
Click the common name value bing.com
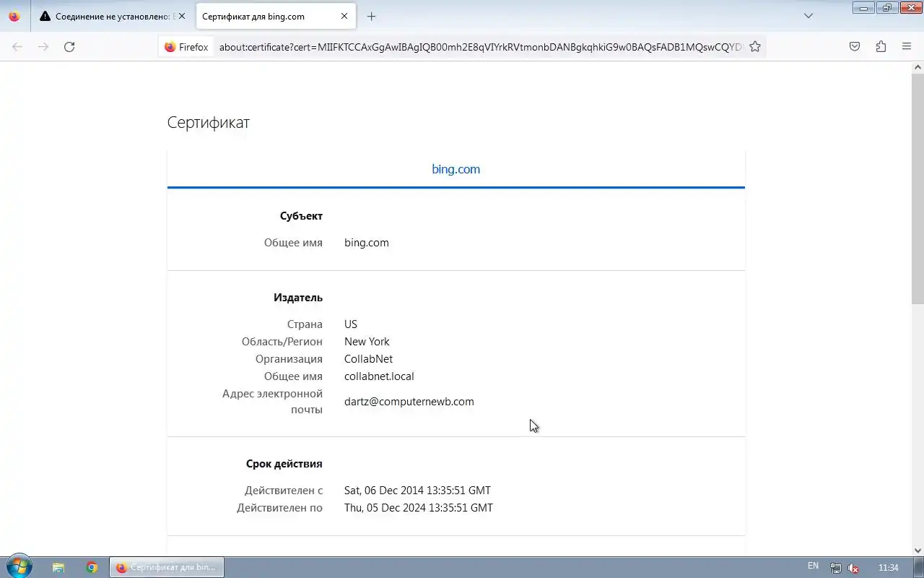click(367, 243)
